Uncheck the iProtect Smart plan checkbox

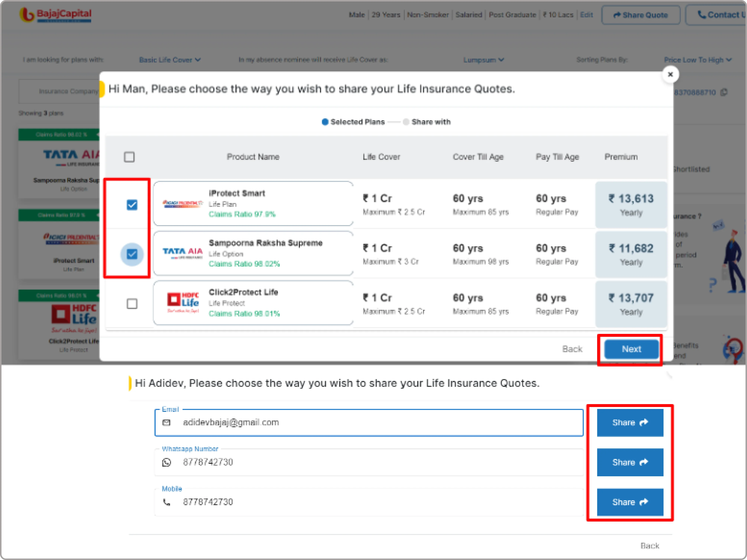point(132,205)
